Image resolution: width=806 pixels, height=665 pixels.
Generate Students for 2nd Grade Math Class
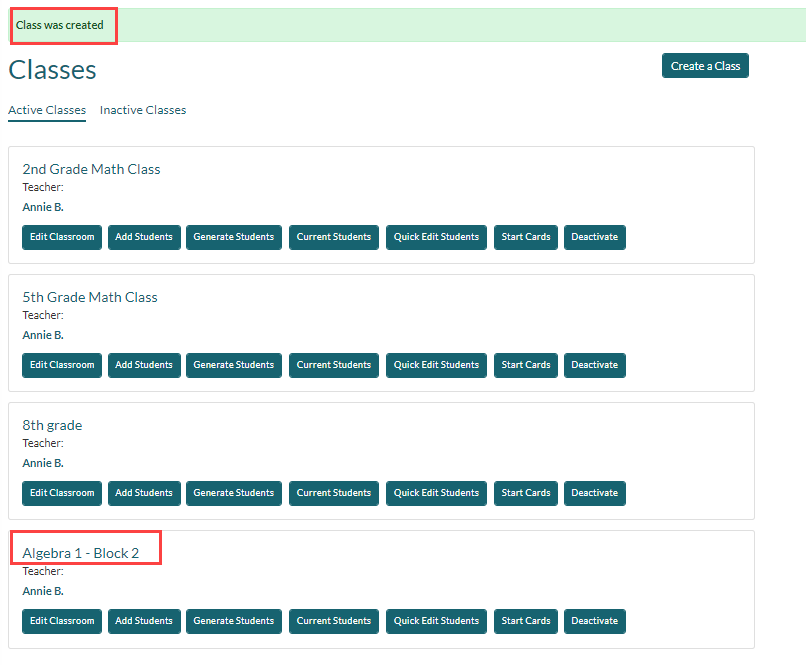pos(233,237)
